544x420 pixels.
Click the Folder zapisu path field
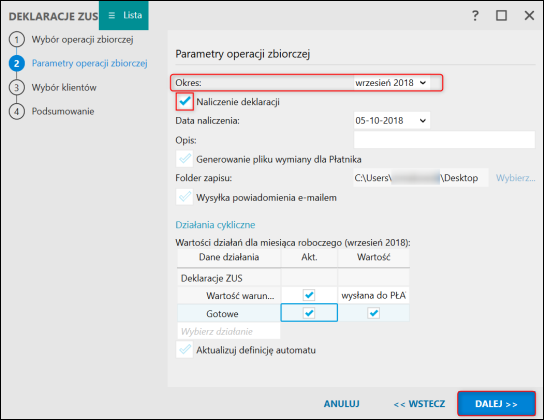coord(421,178)
